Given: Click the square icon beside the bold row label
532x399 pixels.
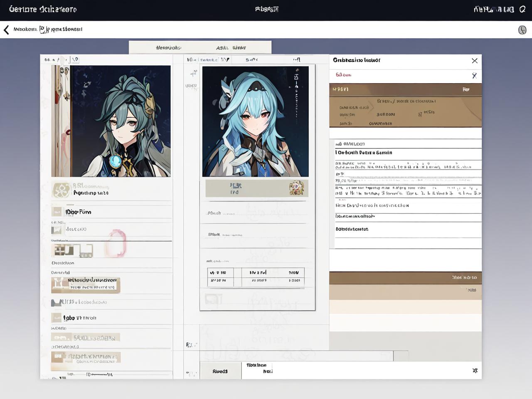Looking at the screenshot, I should (x=57, y=318).
